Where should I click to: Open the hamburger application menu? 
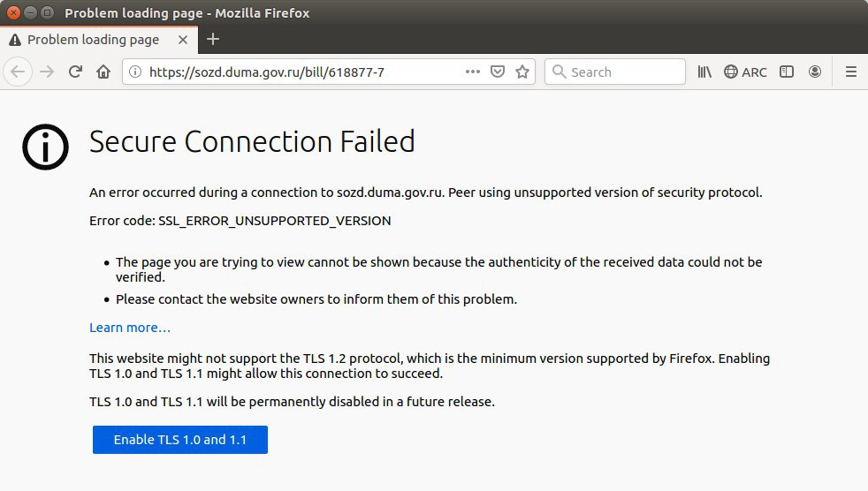[x=851, y=72]
